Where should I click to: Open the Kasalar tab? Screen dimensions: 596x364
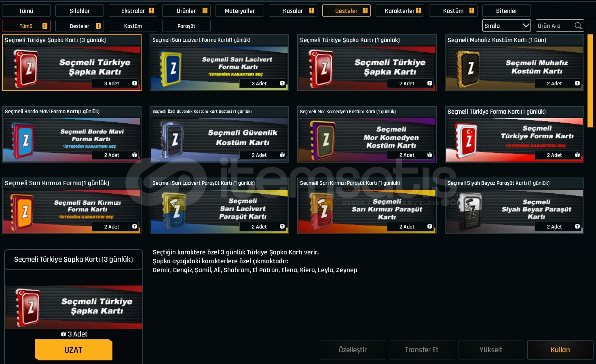[x=293, y=11]
